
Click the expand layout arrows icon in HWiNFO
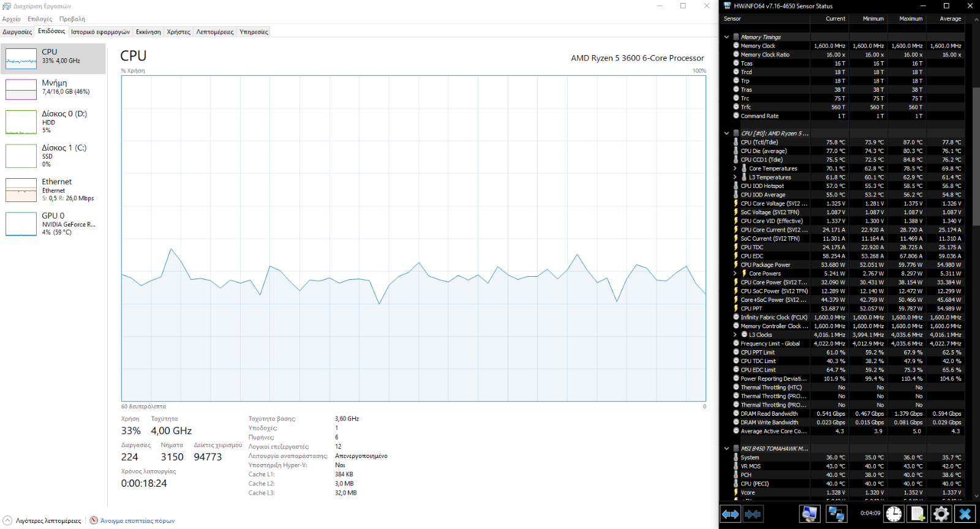[x=731, y=514]
